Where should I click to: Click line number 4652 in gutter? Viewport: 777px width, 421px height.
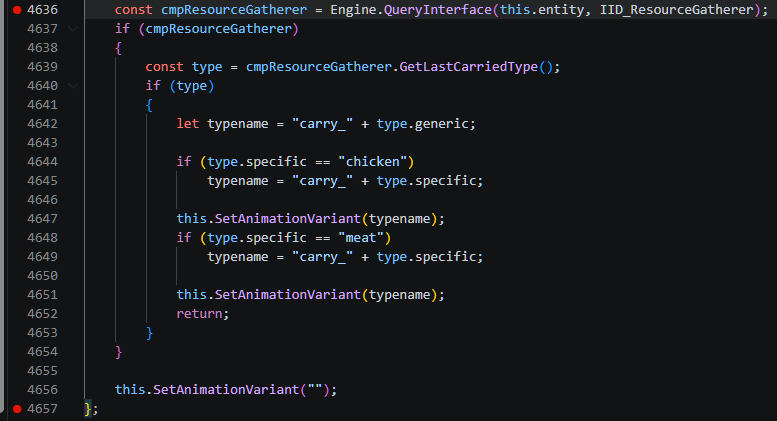pos(42,313)
